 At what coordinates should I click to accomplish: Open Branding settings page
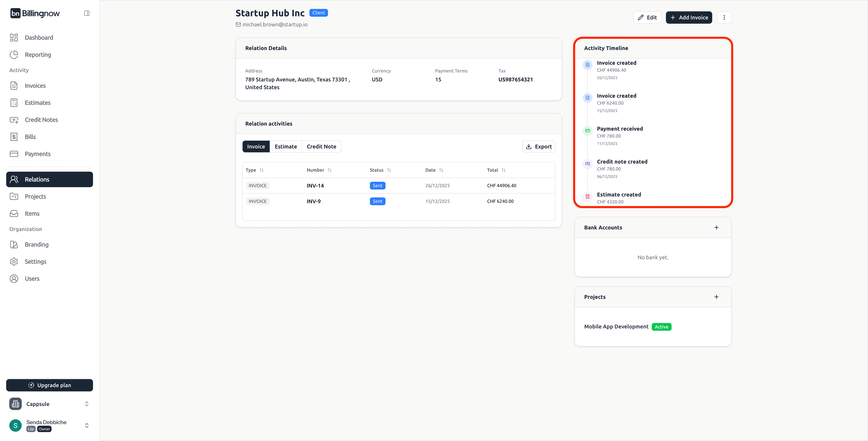pos(36,245)
